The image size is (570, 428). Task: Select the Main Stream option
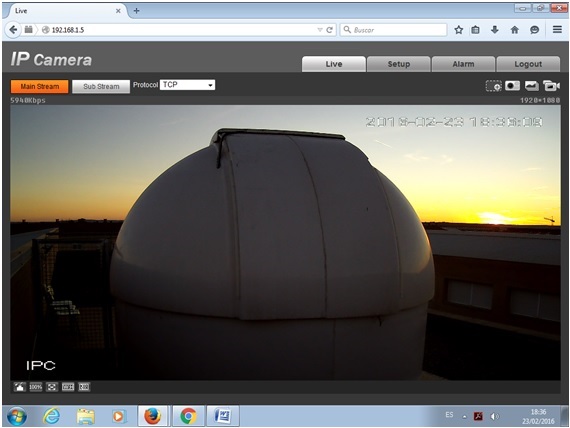click(40, 87)
